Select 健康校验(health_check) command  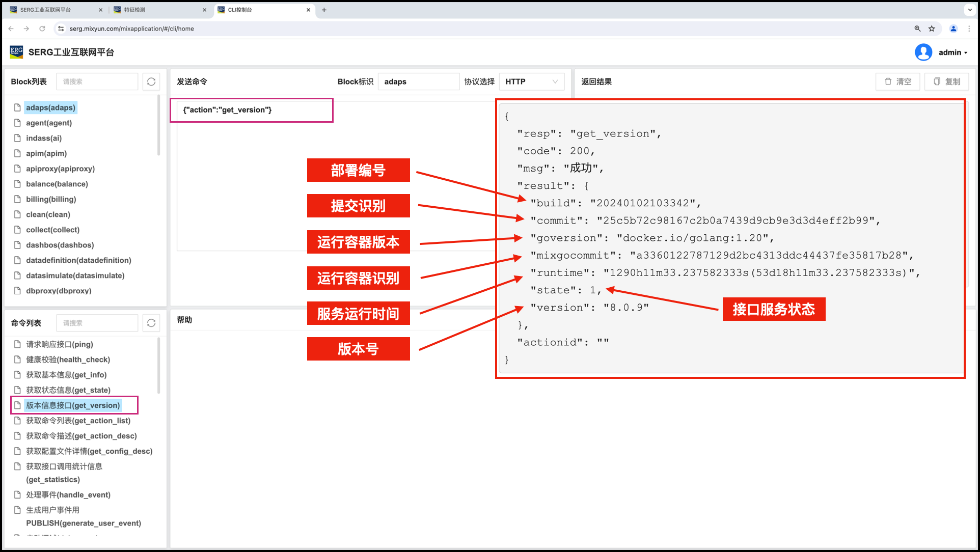[68, 360]
